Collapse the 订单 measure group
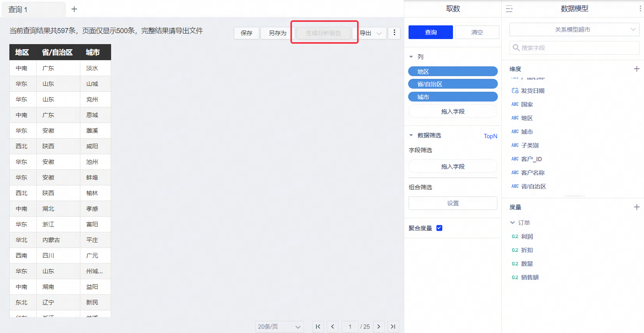 513,223
